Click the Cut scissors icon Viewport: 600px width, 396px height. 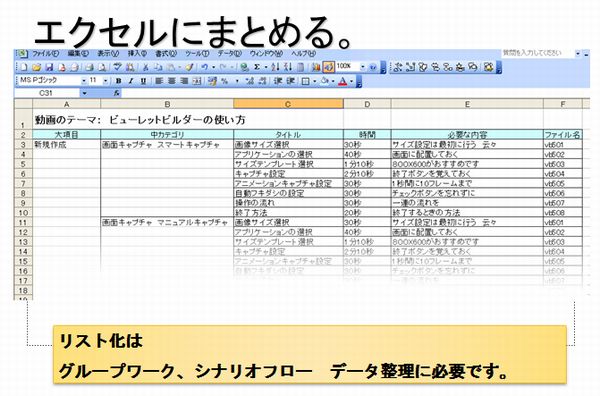pyautogui.click(x=145, y=67)
